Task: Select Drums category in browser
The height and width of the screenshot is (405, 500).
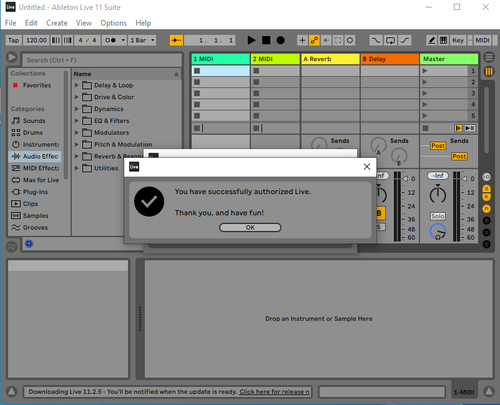Action: pos(33,133)
